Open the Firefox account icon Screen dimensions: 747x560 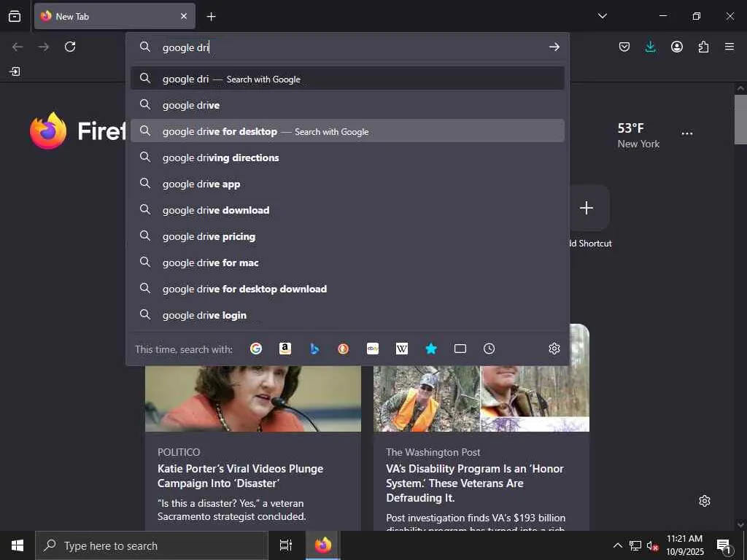676,47
